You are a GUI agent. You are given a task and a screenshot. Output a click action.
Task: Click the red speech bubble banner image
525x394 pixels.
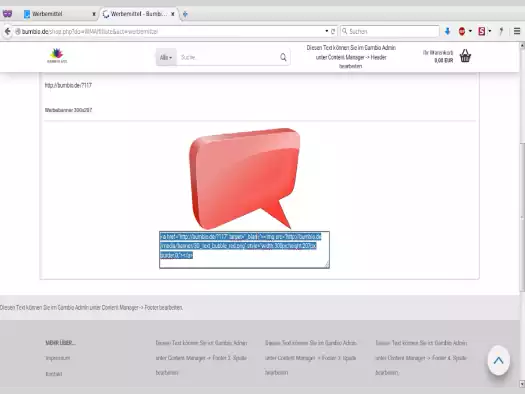click(x=245, y=178)
